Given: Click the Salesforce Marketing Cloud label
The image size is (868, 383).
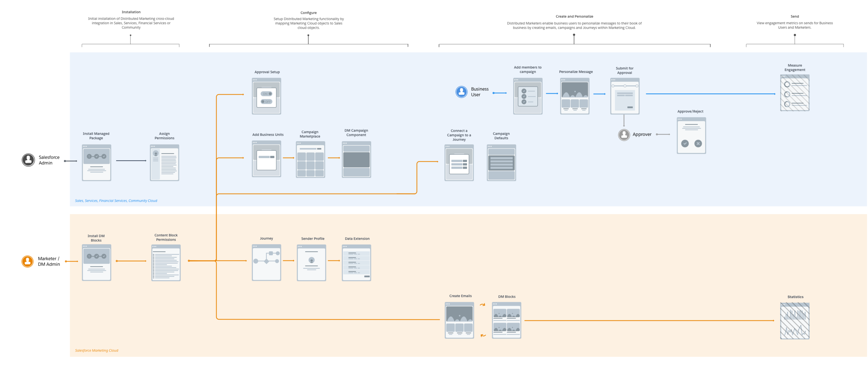Looking at the screenshot, I should click(97, 350).
